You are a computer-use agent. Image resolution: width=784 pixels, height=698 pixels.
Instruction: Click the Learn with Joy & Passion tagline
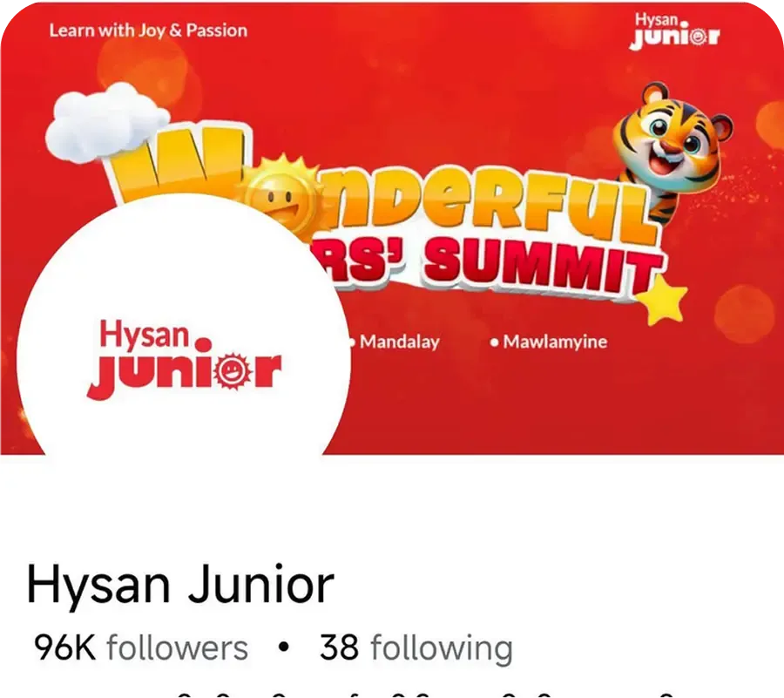pos(148,30)
